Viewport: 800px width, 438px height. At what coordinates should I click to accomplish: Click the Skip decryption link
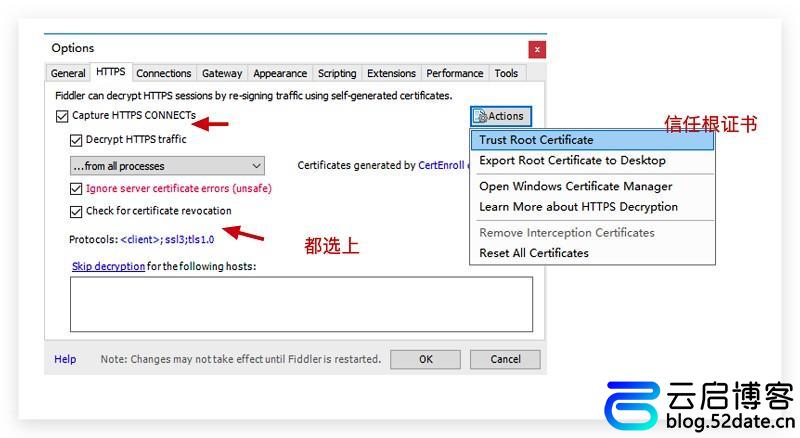108,266
